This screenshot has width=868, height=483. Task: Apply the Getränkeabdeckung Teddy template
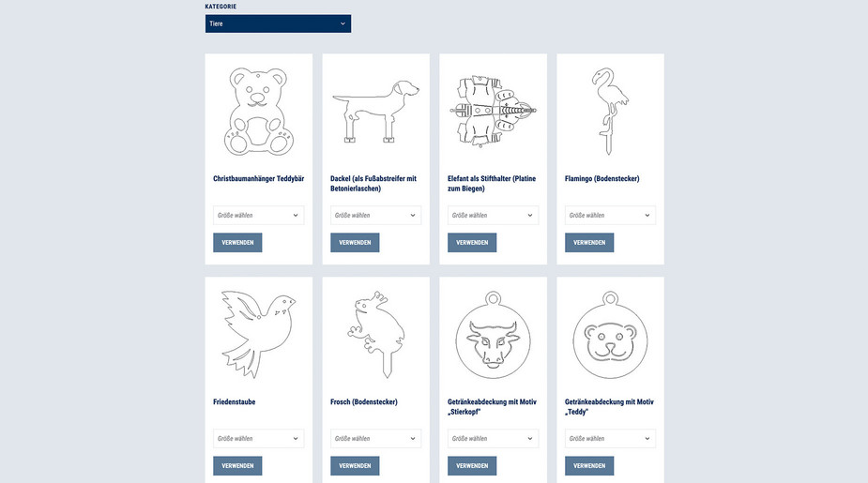(589, 466)
